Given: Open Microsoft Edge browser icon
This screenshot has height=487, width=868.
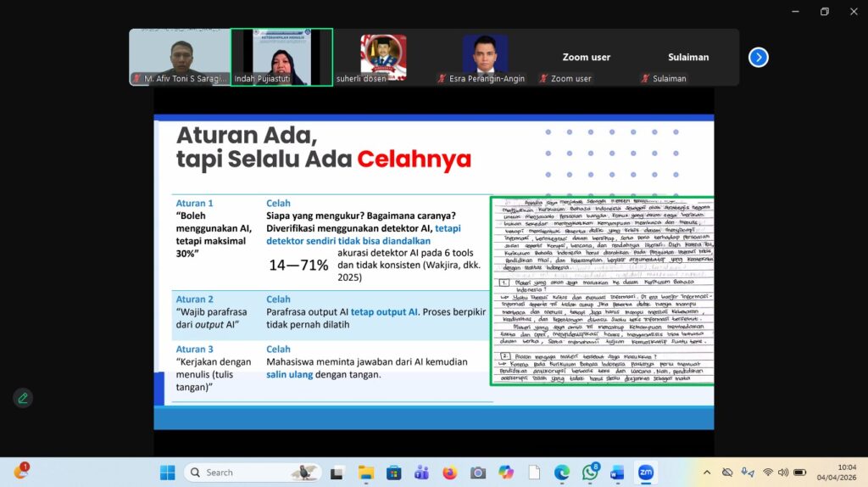Looking at the screenshot, I should click(x=562, y=473).
